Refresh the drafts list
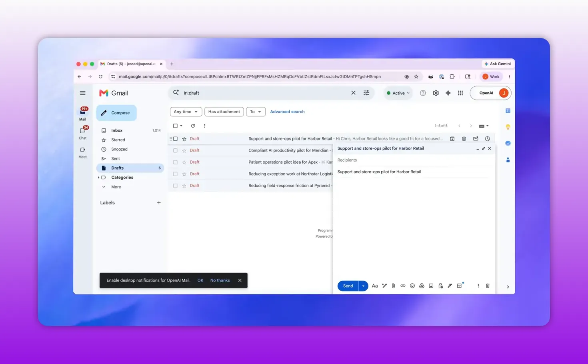Screen dimensions: 588x364 193,126
